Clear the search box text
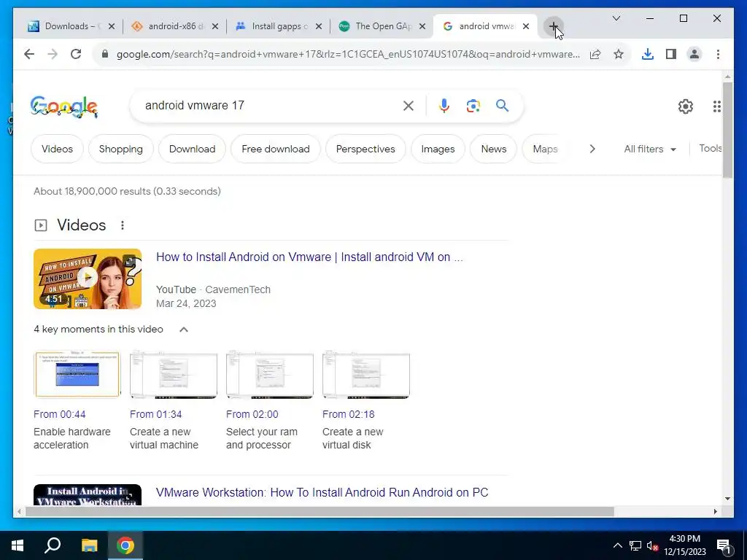747x560 pixels. click(409, 106)
